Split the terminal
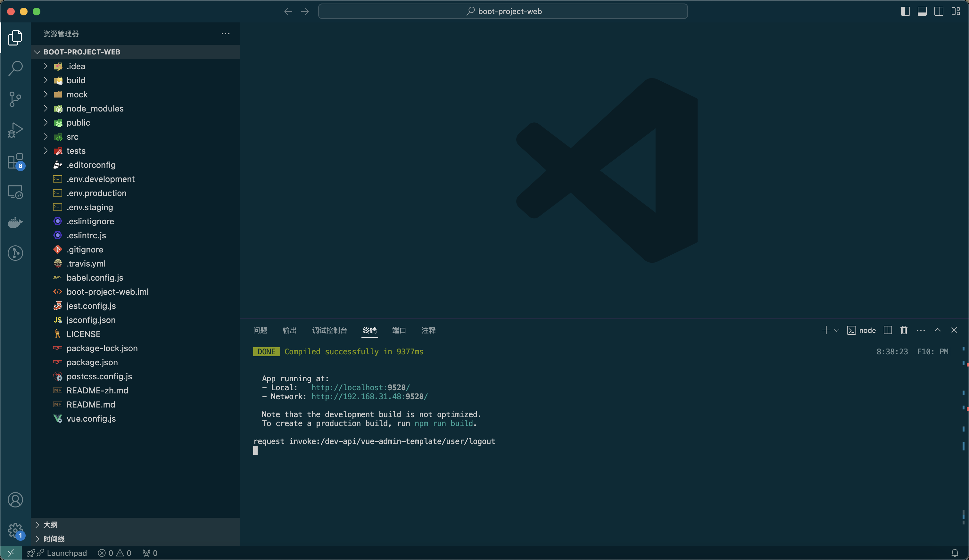The width and height of the screenshot is (969, 560). (x=888, y=330)
